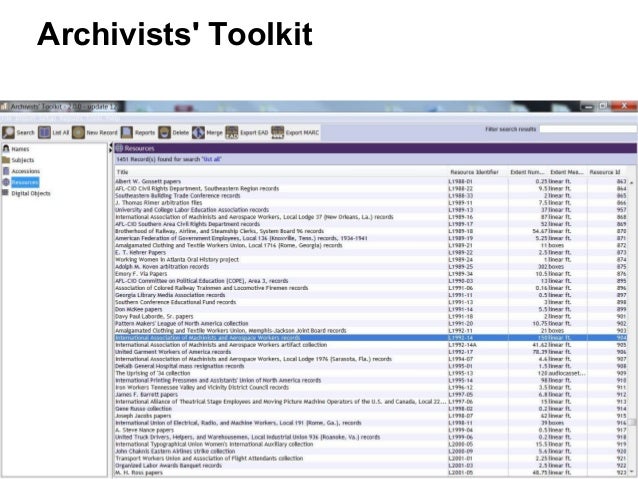Click the Delete toolbar icon
638x479 pixels.
click(164, 132)
